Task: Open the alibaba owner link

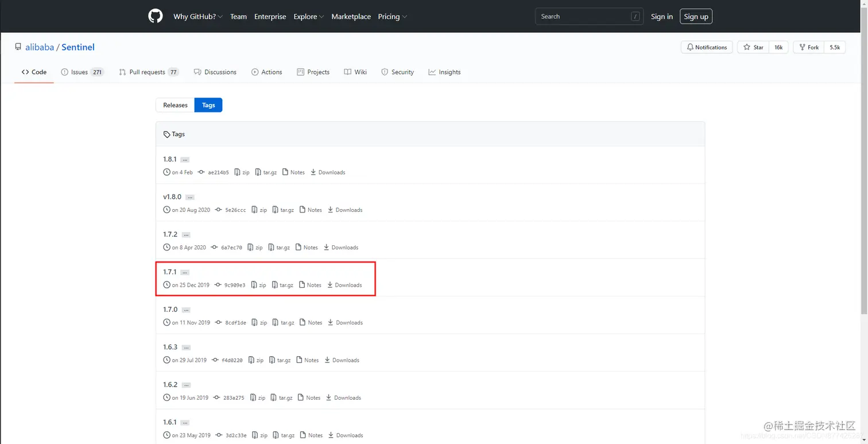Action: (x=40, y=47)
